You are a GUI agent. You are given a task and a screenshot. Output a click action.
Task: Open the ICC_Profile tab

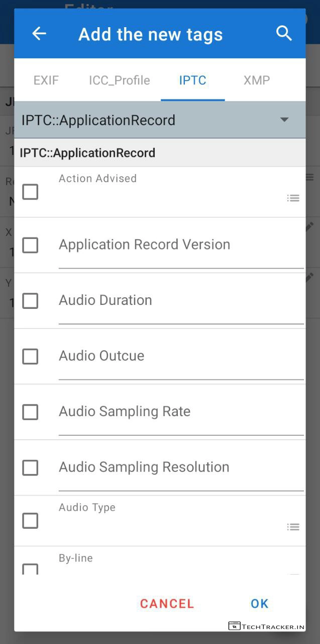[120, 80]
